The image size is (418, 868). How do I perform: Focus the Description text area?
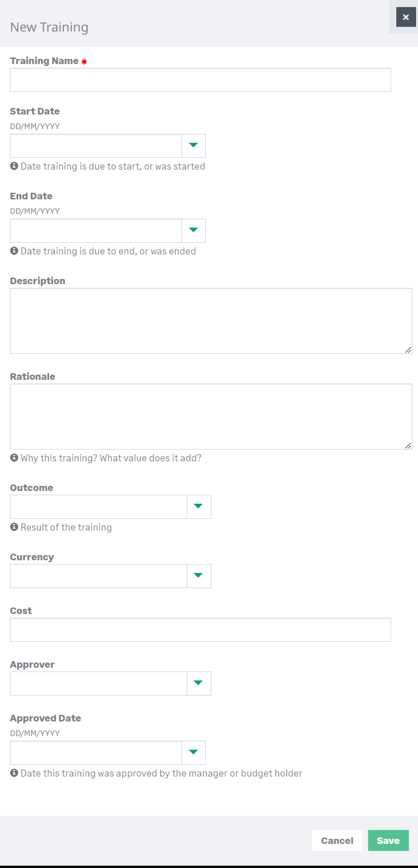click(x=210, y=320)
